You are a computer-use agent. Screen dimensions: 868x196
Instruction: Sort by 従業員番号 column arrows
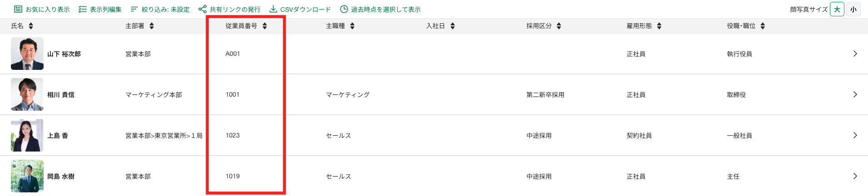(x=265, y=26)
